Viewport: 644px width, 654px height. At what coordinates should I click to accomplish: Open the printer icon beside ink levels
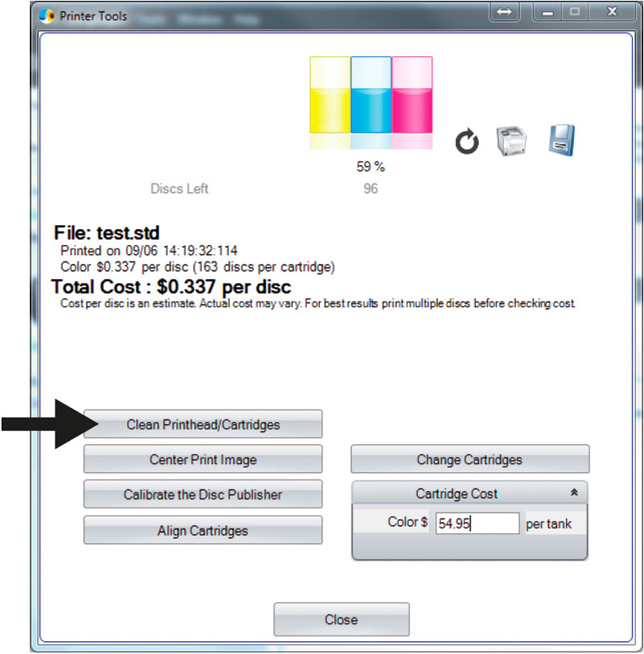(512, 141)
